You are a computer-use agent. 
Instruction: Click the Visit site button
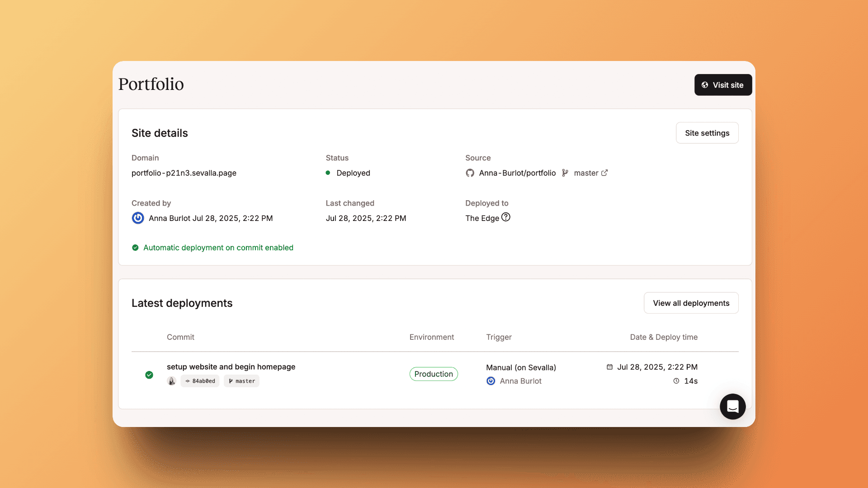(723, 85)
